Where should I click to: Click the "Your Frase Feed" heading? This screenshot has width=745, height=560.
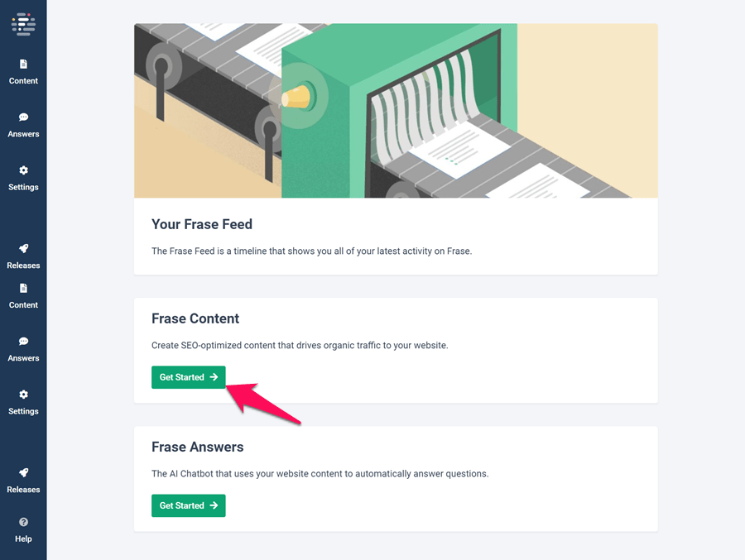click(x=202, y=224)
